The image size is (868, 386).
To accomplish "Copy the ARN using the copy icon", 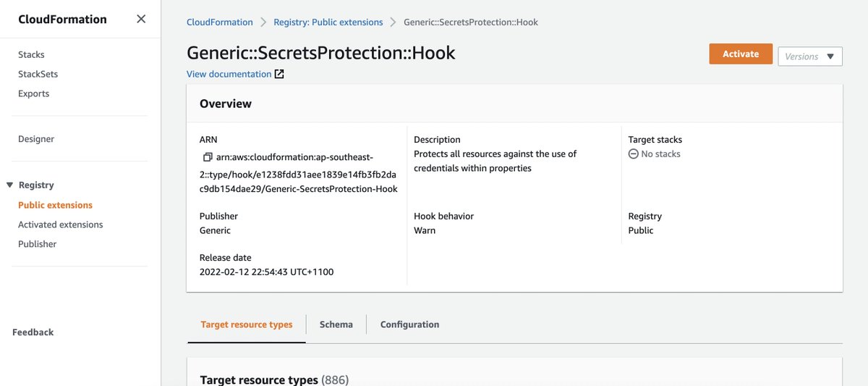I will coord(208,157).
